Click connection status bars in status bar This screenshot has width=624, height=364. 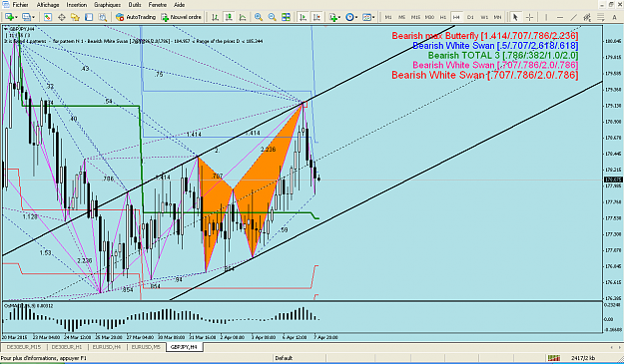point(553,358)
